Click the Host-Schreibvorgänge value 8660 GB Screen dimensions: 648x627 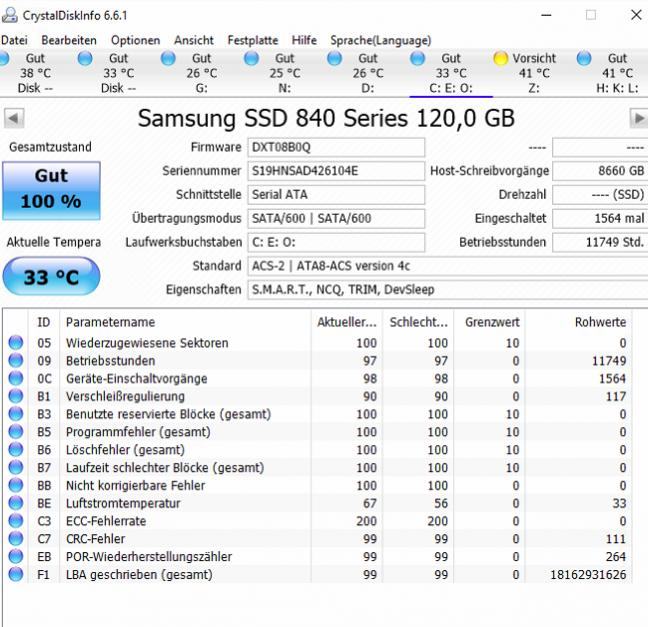[x=600, y=171]
